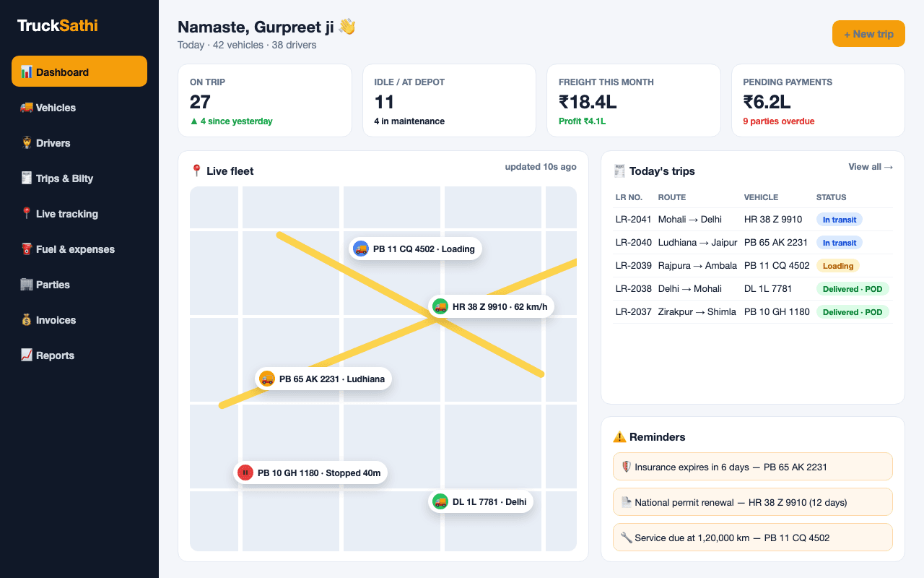Screen dimensions: 924x578
Task: Navigate to Trips & Bilty
Action: 79,178
